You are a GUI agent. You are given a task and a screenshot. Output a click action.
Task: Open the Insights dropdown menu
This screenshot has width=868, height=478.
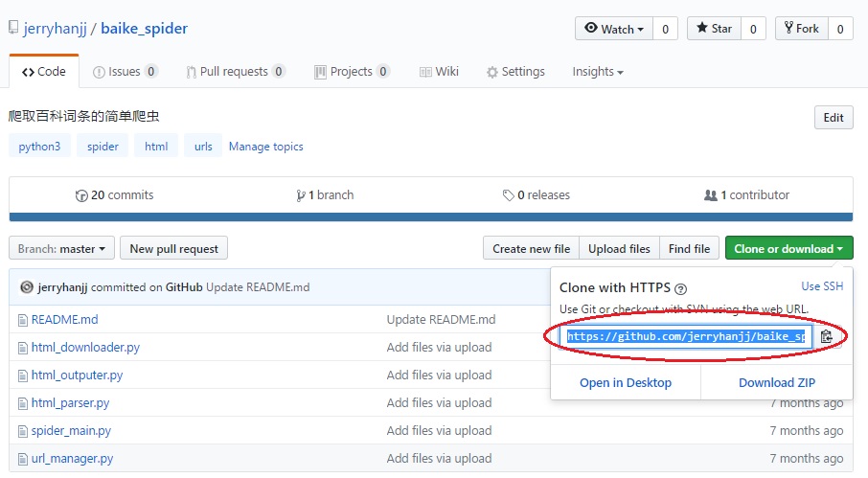[598, 72]
